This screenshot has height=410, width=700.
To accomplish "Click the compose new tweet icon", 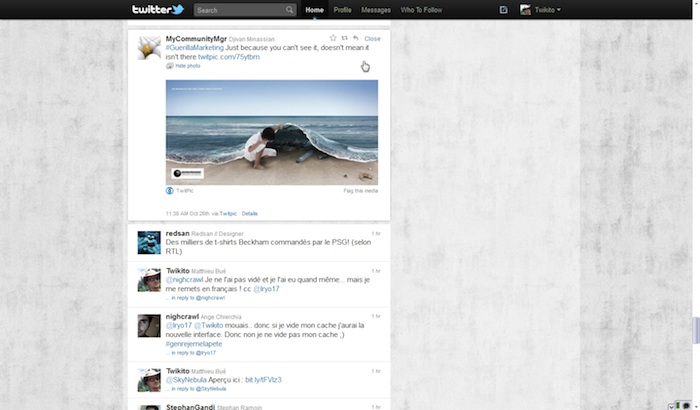I will point(503,10).
